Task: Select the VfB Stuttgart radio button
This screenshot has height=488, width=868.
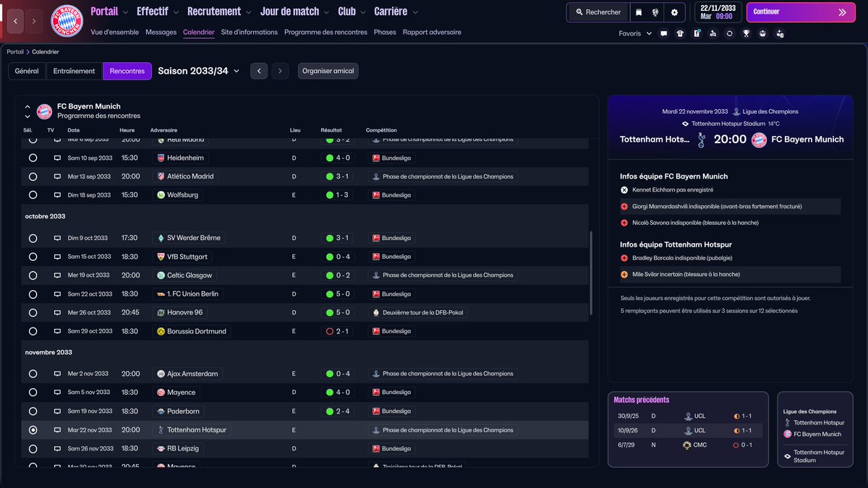Action: click(x=33, y=257)
